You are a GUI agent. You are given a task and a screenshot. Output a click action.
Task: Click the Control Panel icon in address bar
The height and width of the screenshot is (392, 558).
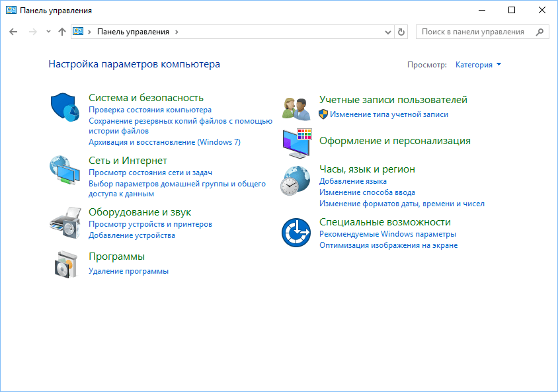[x=79, y=31]
